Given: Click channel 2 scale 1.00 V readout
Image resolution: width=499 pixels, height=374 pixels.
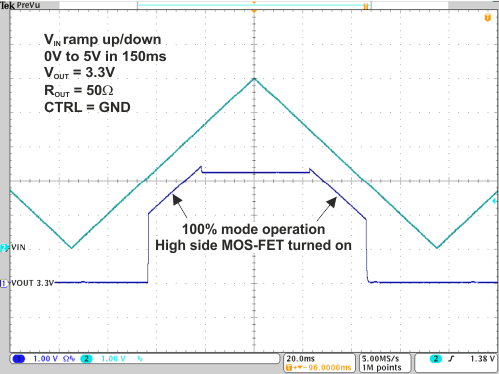Looking at the screenshot, I should coord(113,359).
